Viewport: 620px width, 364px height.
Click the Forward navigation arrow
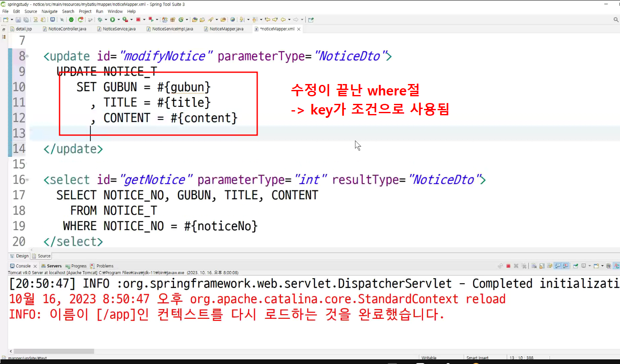296,19
